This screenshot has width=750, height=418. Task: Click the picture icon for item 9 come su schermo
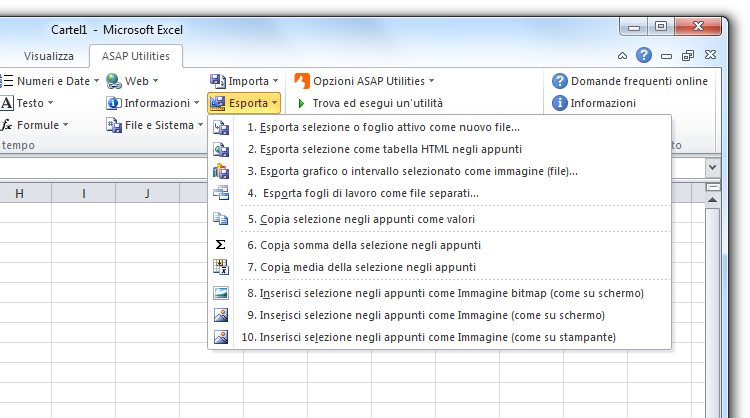(221, 315)
